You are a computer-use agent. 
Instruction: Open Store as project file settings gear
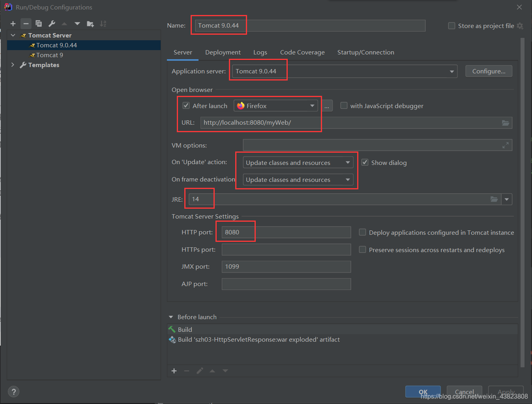point(520,26)
